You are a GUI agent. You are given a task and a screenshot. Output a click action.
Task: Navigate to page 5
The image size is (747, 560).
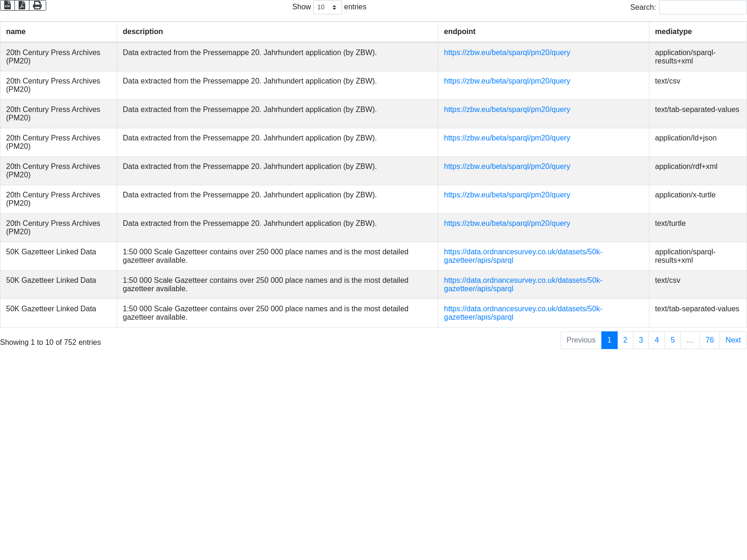(x=672, y=340)
